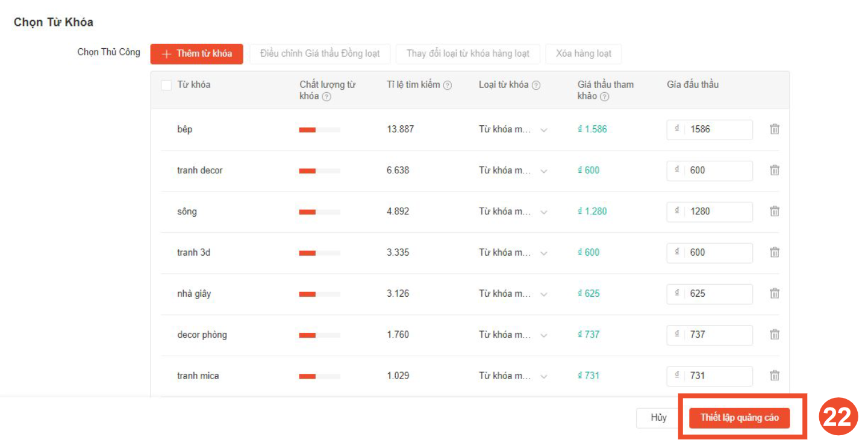Remove the "sông" keyword with its trash icon

[x=775, y=211]
